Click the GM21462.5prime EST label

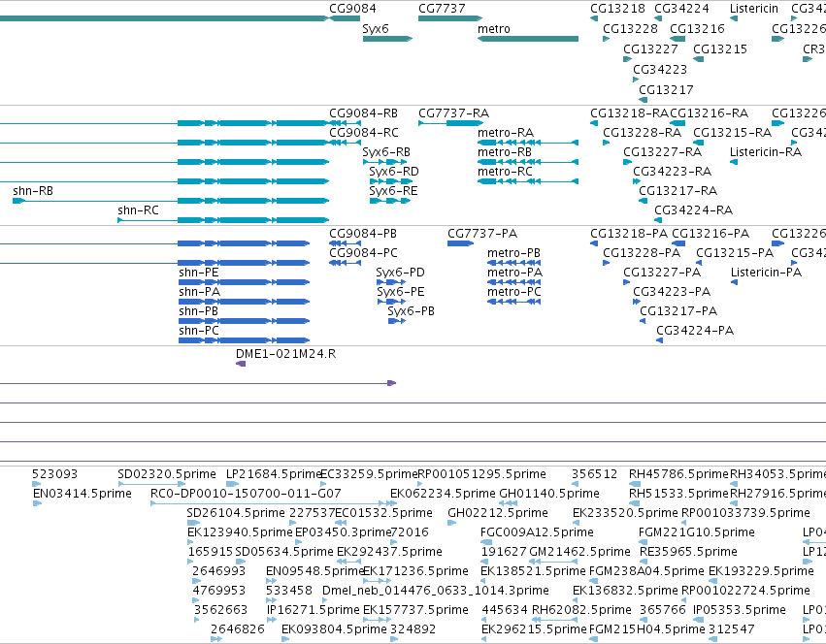579,553
